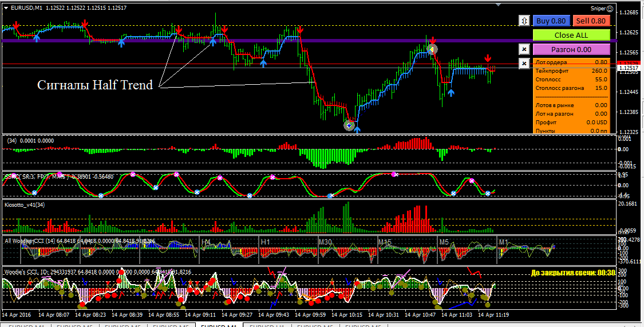Click blue buy arrow under the chart's lowest point

coord(357,130)
